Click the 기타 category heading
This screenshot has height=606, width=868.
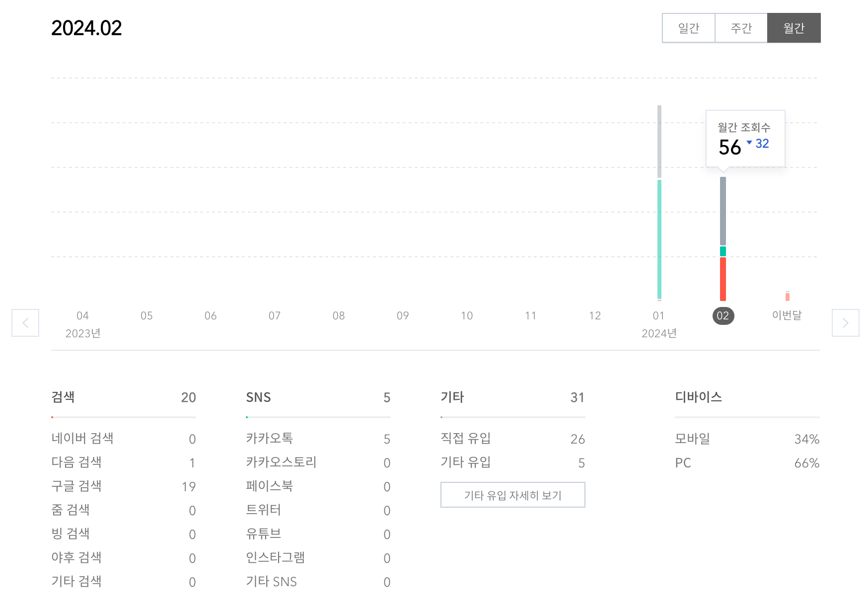click(452, 397)
